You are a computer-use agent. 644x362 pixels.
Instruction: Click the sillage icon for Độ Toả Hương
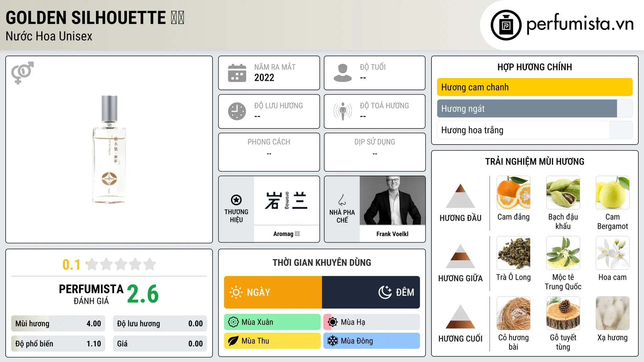click(343, 111)
